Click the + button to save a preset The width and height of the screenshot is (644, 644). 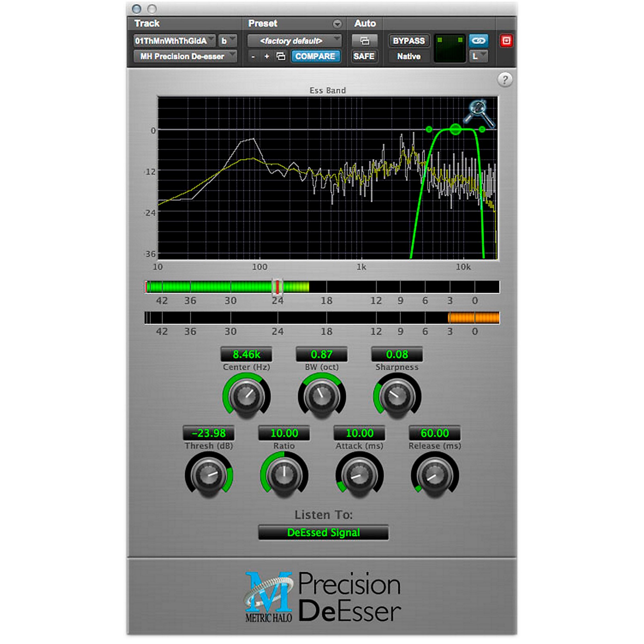(x=266, y=56)
